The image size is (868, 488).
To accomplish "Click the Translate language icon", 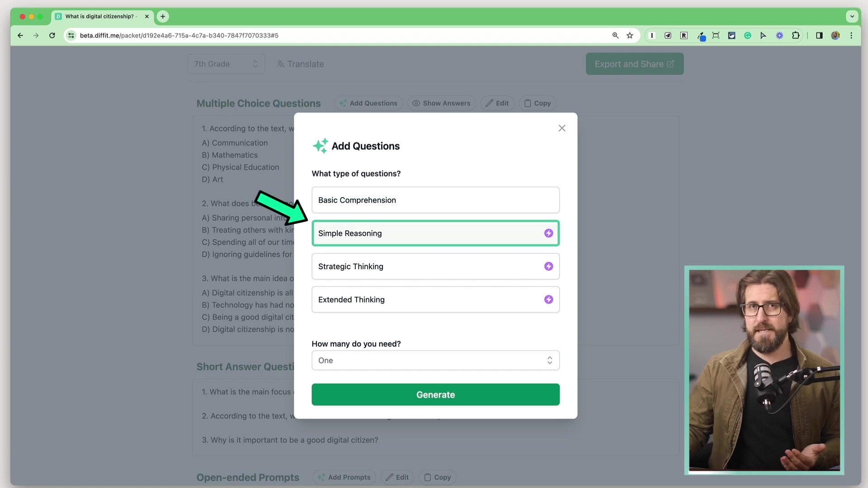I will tap(281, 64).
